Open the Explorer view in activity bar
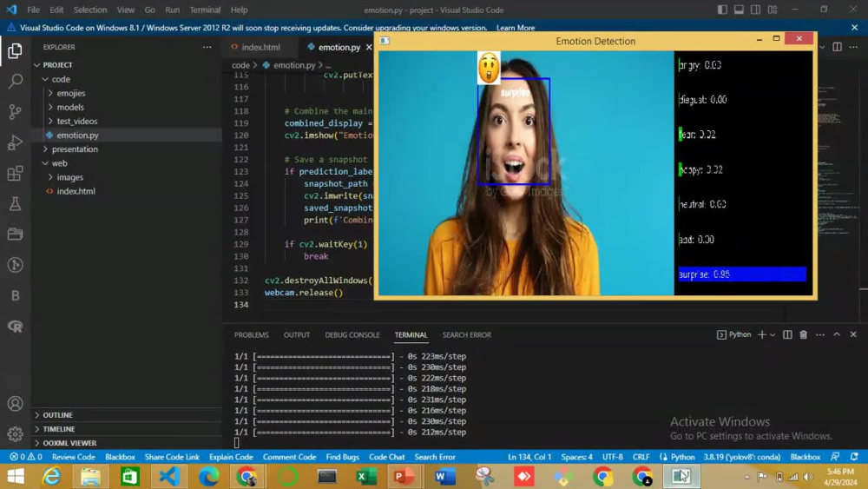This screenshot has height=489, width=868. (15, 51)
